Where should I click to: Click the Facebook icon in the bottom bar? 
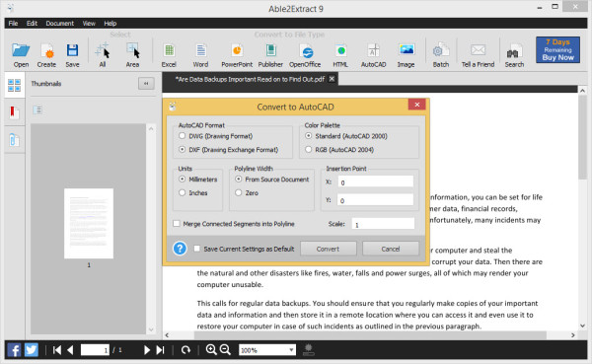tap(14, 350)
